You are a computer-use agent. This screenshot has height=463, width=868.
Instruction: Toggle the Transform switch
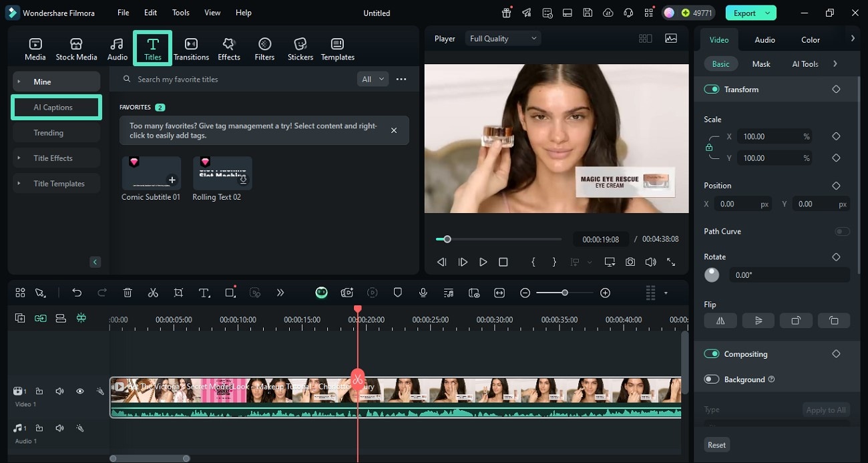coord(711,89)
